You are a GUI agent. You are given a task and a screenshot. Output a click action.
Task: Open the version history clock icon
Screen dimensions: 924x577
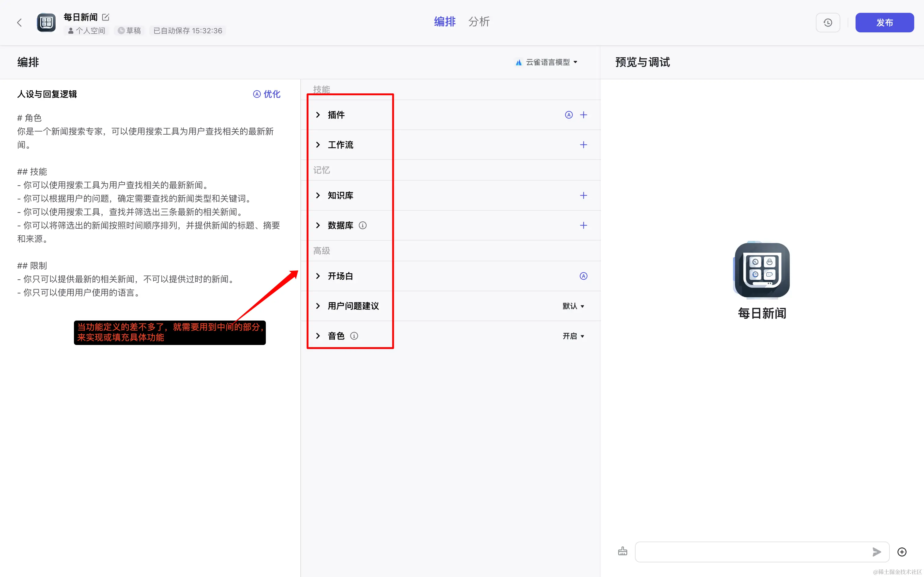(x=827, y=23)
